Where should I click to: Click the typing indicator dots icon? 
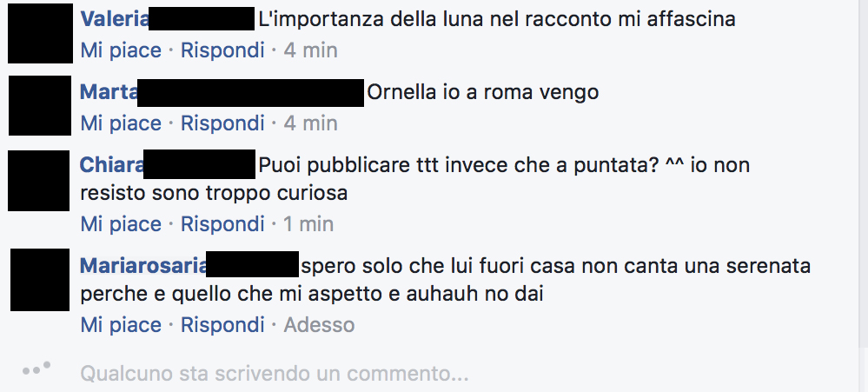point(36,369)
